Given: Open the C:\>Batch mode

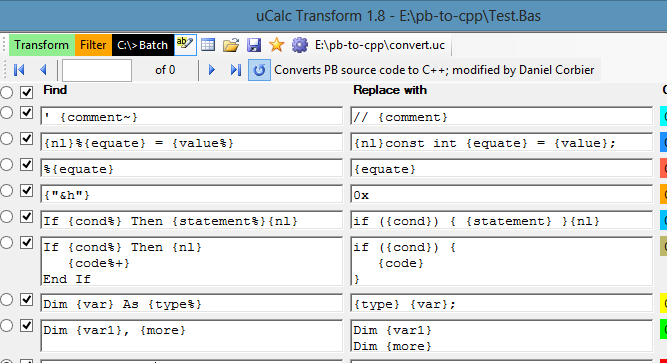Looking at the screenshot, I should pos(143,45).
